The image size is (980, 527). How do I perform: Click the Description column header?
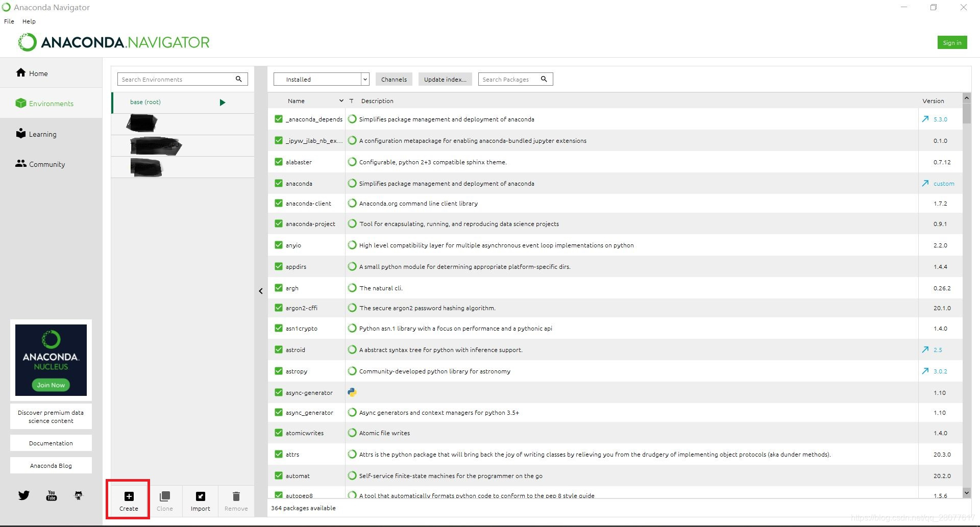[x=377, y=101]
